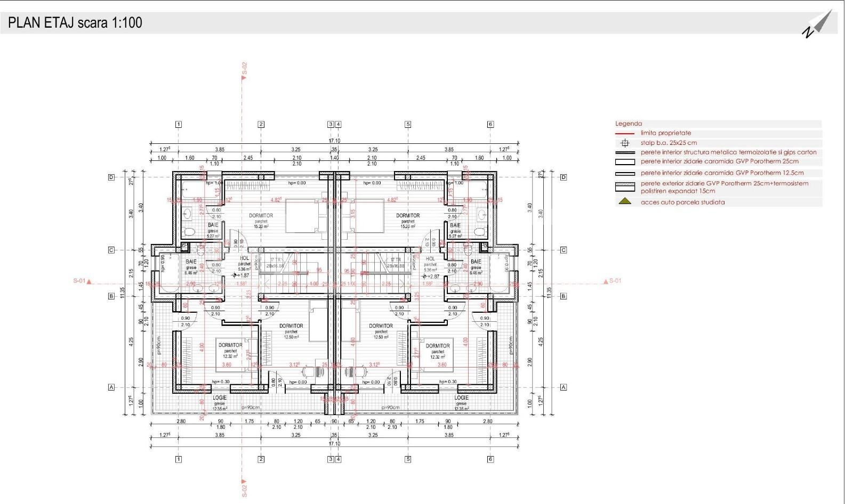Click the right HOL room label

[430, 259]
